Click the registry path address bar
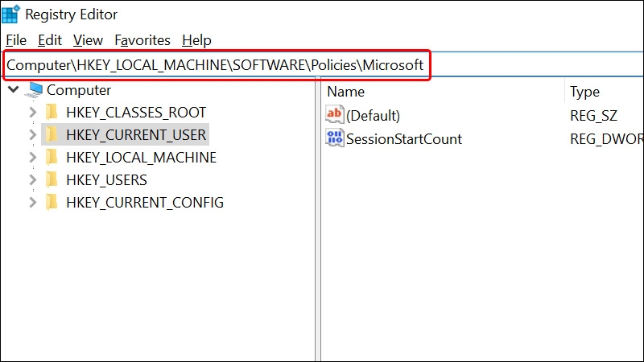 (x=216, y=65)
